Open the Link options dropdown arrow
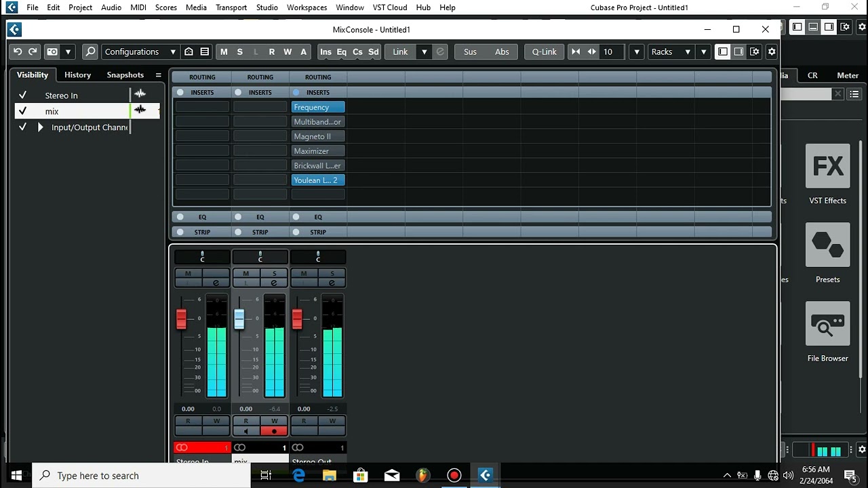 [425, 52]
